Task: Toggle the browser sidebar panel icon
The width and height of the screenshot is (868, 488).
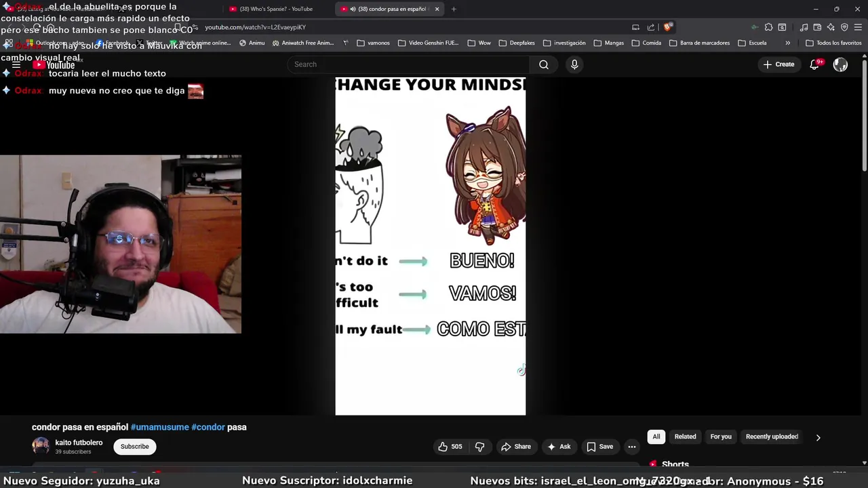Action: pyautogui.click(x=782, y=27)
